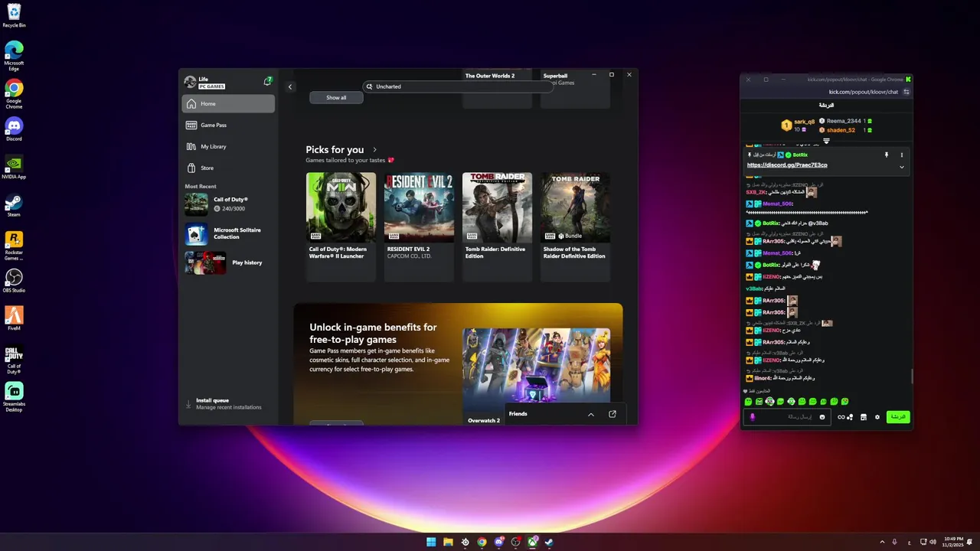Open Game Pass in the Xbox sidebar

click(x=228, y=125)
